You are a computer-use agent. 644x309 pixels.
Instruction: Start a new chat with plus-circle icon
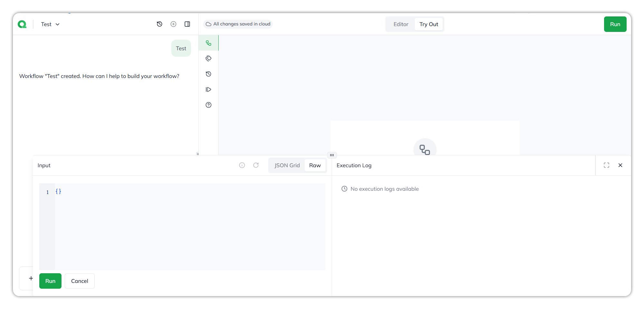[x=173, y=24]
